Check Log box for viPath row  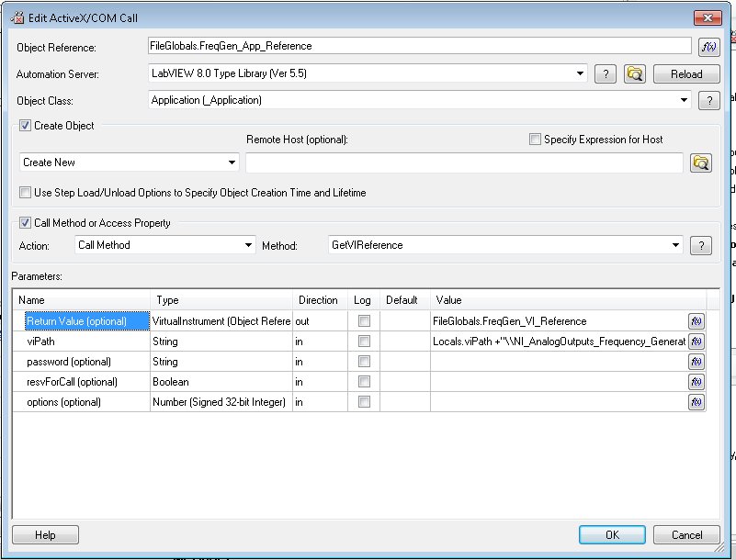(x=364, y=341)
